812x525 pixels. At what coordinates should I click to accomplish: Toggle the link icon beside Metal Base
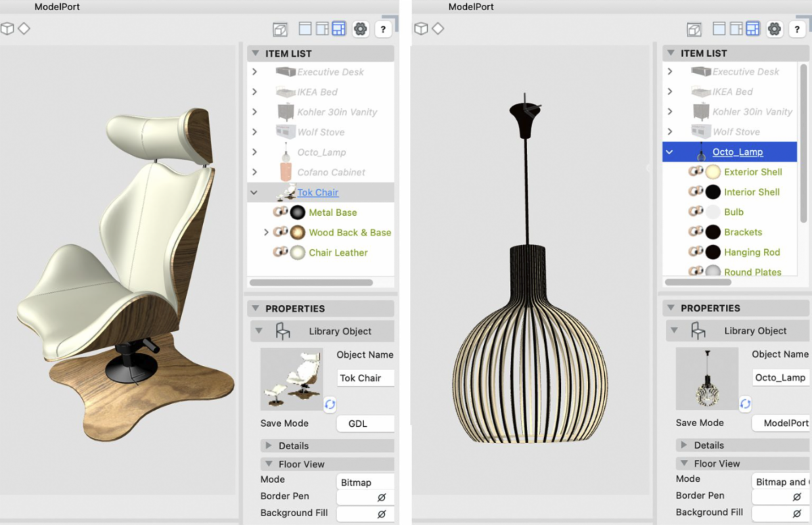coord(279,212)
